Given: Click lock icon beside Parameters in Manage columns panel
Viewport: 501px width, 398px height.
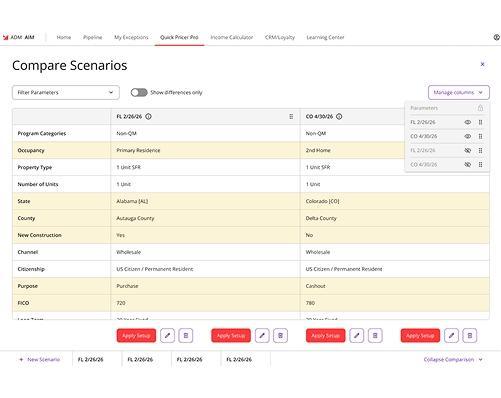Looking at the screenshot, I should click(x=480, y=108).
